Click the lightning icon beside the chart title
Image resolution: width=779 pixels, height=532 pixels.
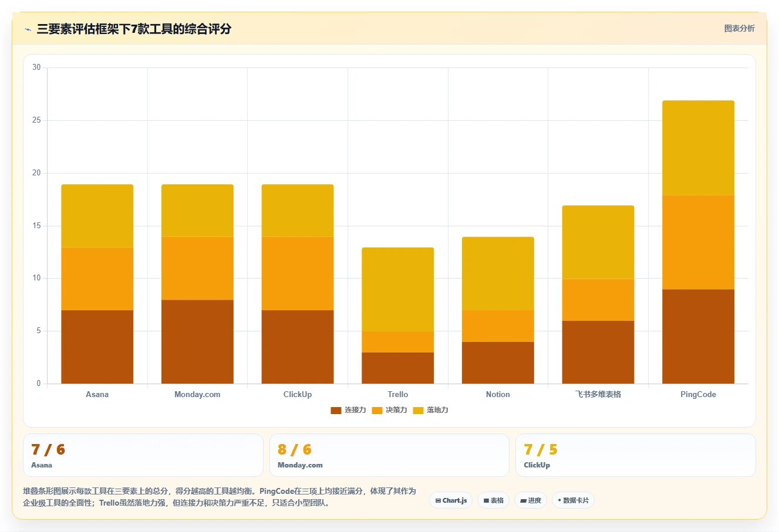pos(28,29)
